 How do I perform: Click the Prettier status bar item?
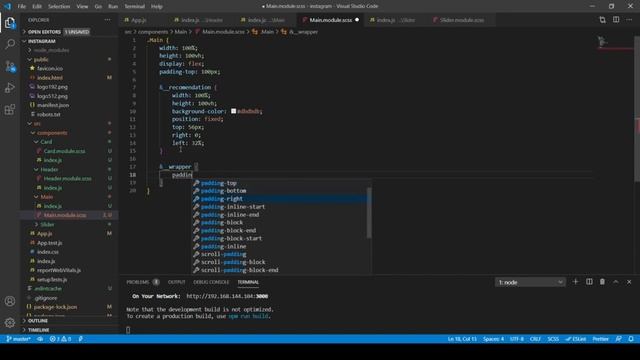(600, 339)
